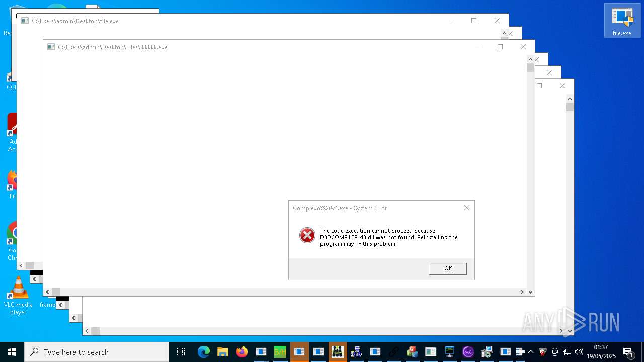This screenshot has height=362, width=644.
Task: Click OK in the System Error dialog
Action: pyautogui.click(x=448, y=268)
